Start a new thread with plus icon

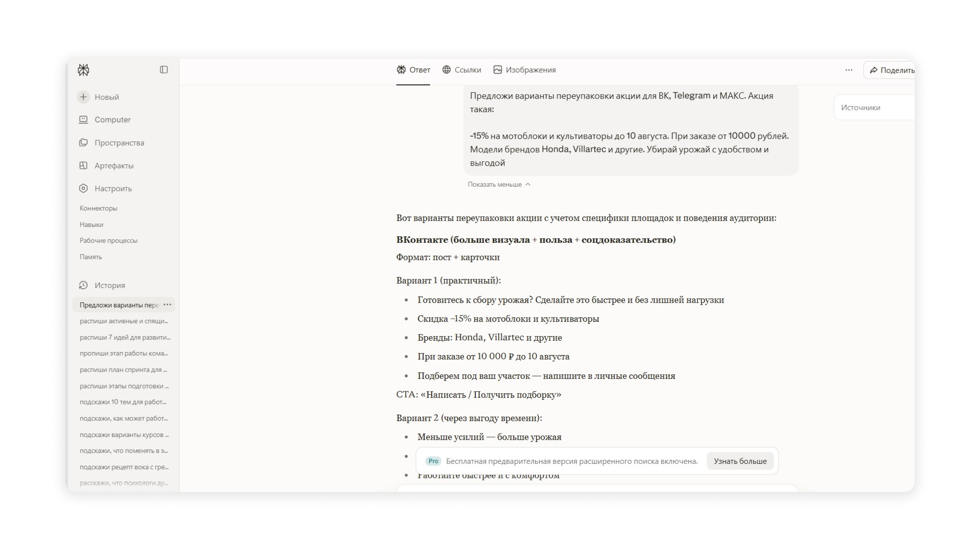point(83,97)
